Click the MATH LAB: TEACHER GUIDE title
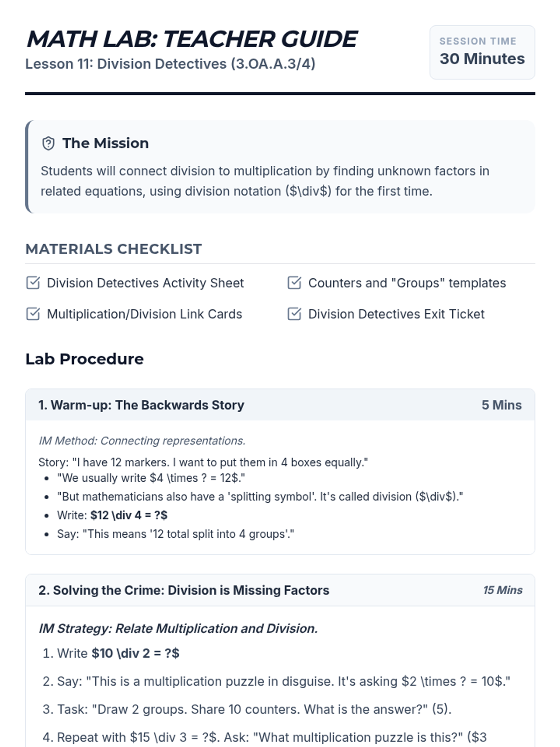 pos(192,39)
